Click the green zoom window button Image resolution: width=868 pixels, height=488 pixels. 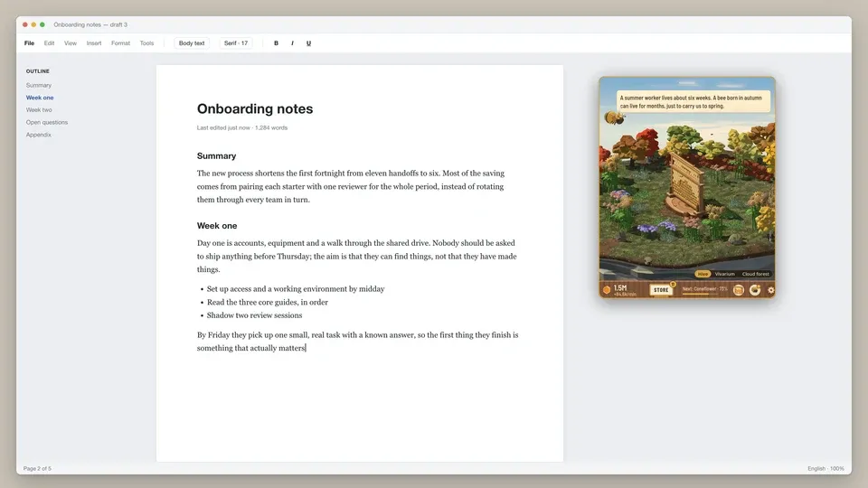tap(42, 25)
